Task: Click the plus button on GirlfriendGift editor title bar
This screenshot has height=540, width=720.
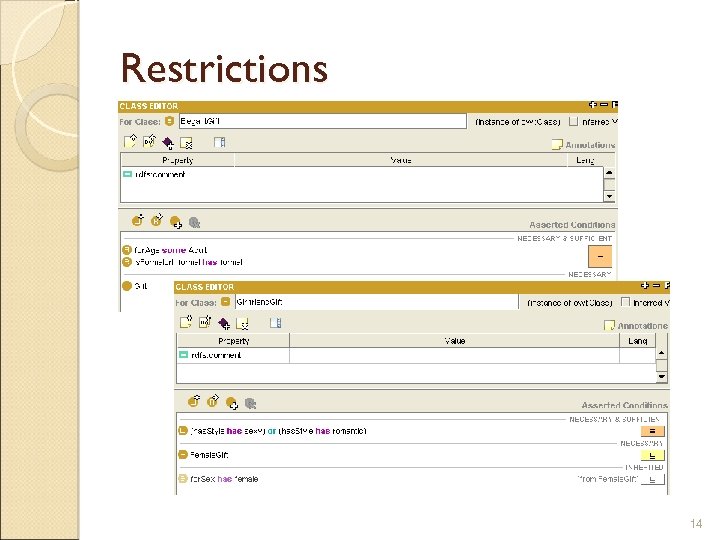Action: pos(645,285)
